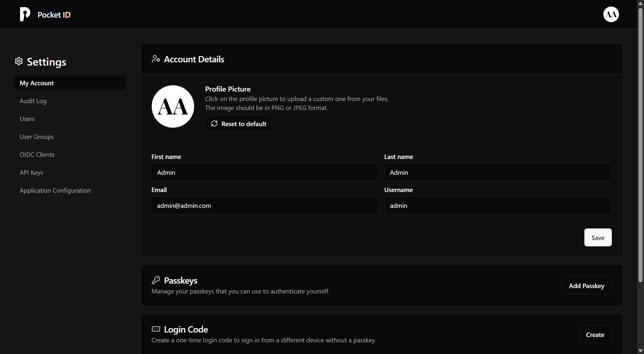This screenshot has height=354, width=644.
Task: Click the refresh icon on Reset to default
Action: (x=214, y=123)
